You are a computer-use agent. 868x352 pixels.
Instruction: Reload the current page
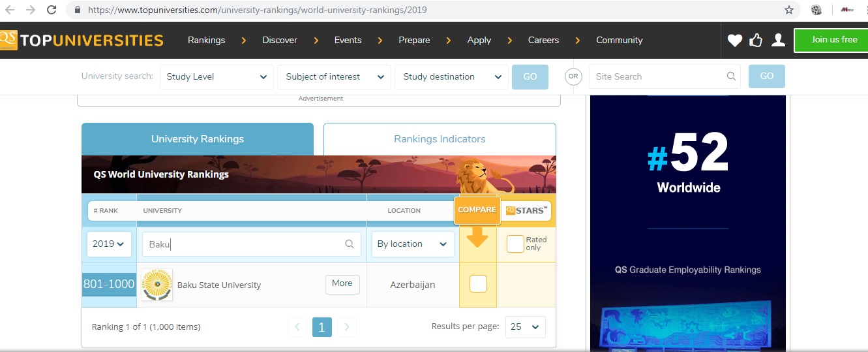[x=52, y=10]
